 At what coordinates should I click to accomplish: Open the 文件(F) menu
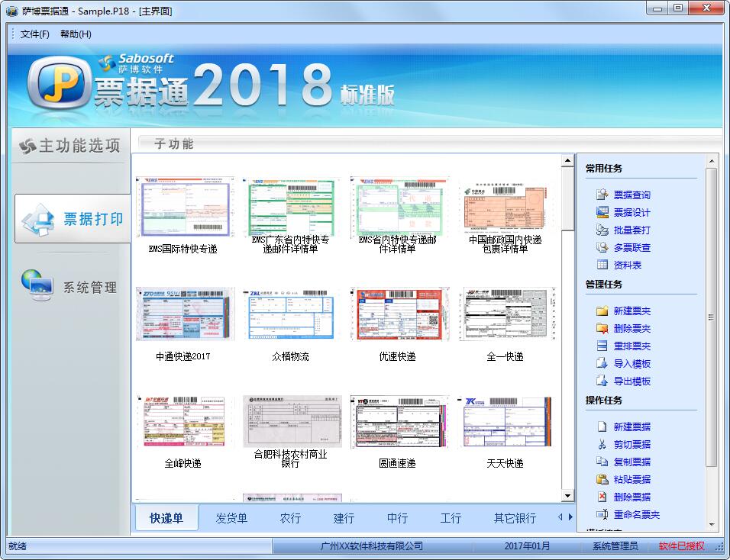click(34, 34)
